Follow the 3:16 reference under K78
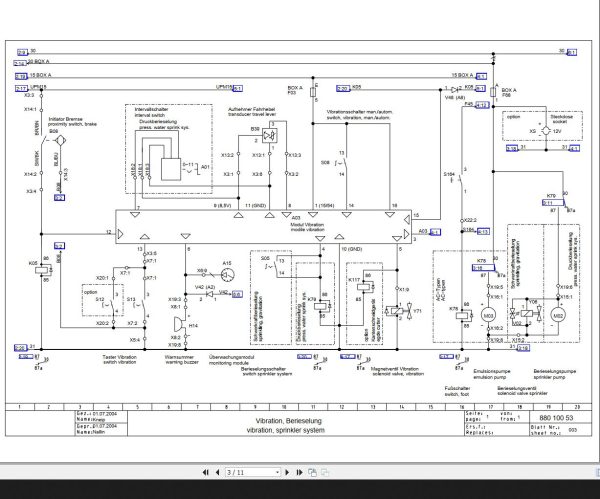Screen dimensions: 600x499 pos(483,267)
